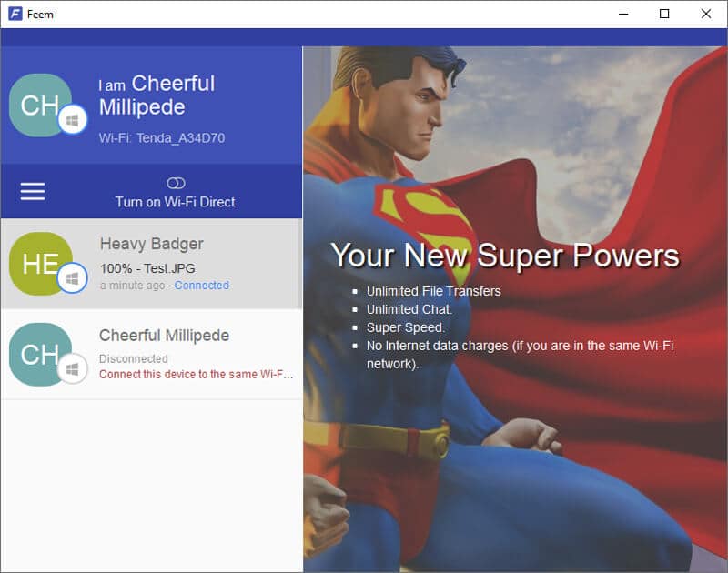Image resolution: width=728 pixels, height=573 pixels.
Task: Click the 'a minute ago' timestamp
Action: coord(132,286)
